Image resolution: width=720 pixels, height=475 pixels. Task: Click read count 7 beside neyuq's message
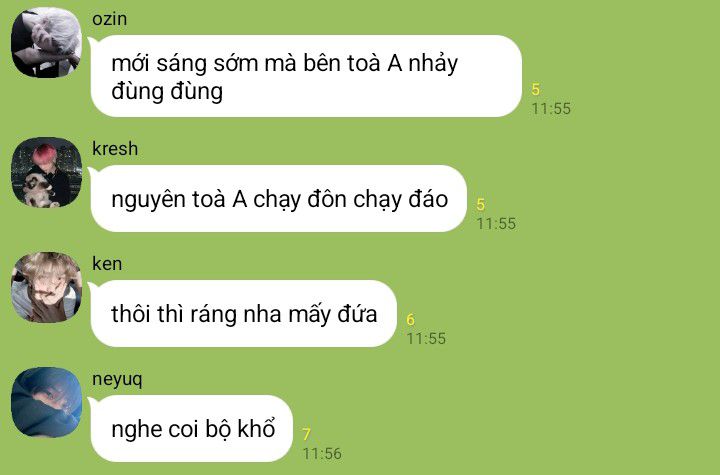pyautogui.click(x=306, y=434)
